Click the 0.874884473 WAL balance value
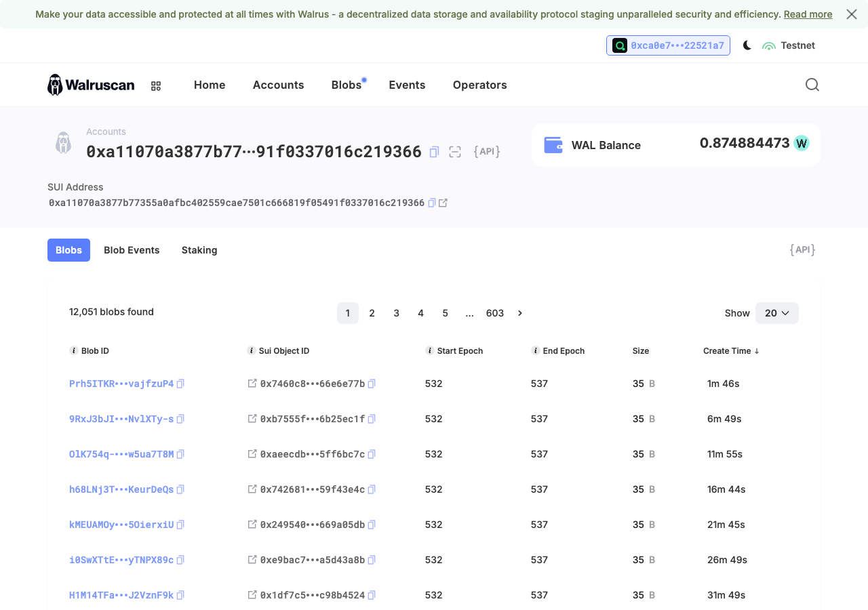This screenshot has height=610, width=868. 745,144
